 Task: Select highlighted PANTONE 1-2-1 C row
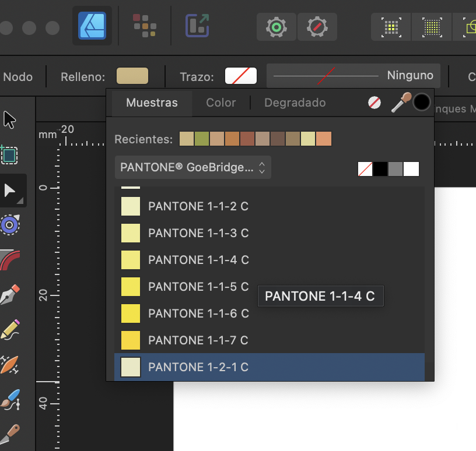(269, 367)
